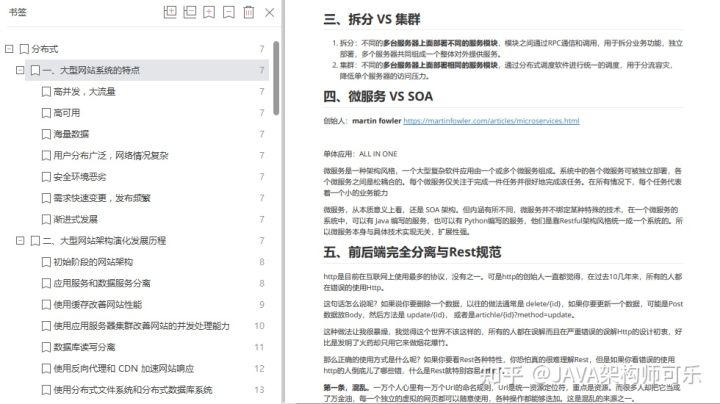This screenshot has width=720, height=404.
Task: Go to the 海量数据 bookmark
Action: point(71,134)
